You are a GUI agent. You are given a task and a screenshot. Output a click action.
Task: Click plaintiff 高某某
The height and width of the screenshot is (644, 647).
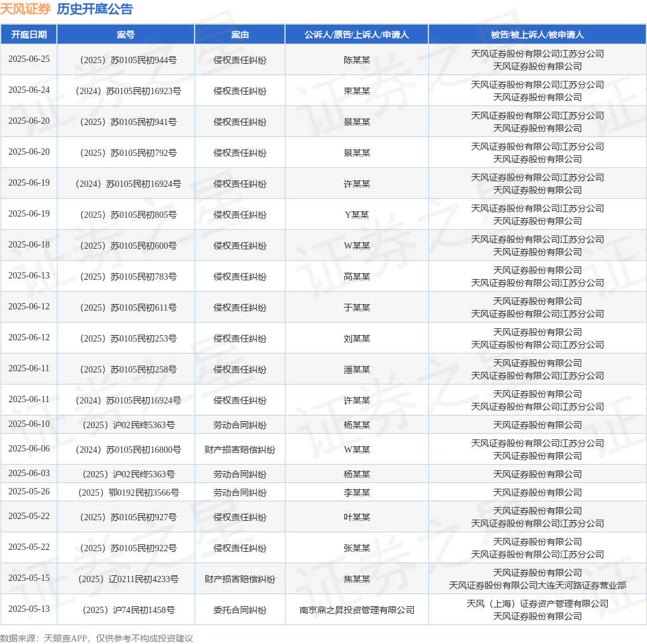click(x=357, y=277)
